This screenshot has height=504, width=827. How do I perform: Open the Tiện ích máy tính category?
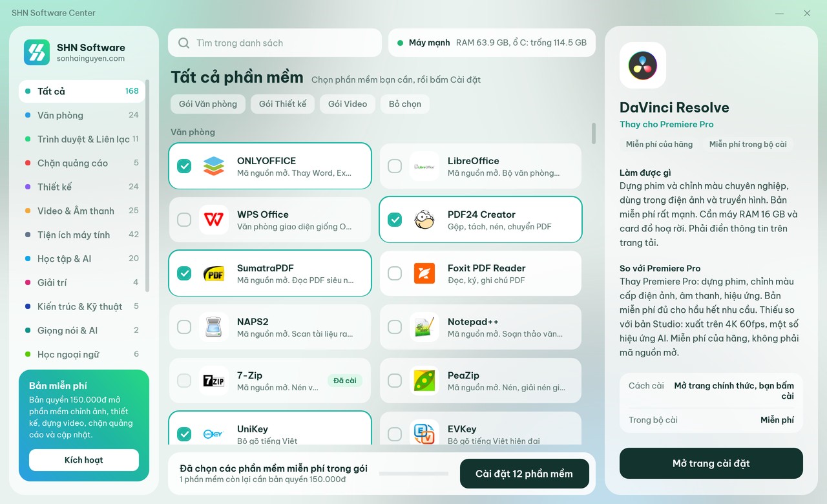[x=82, y=235]
